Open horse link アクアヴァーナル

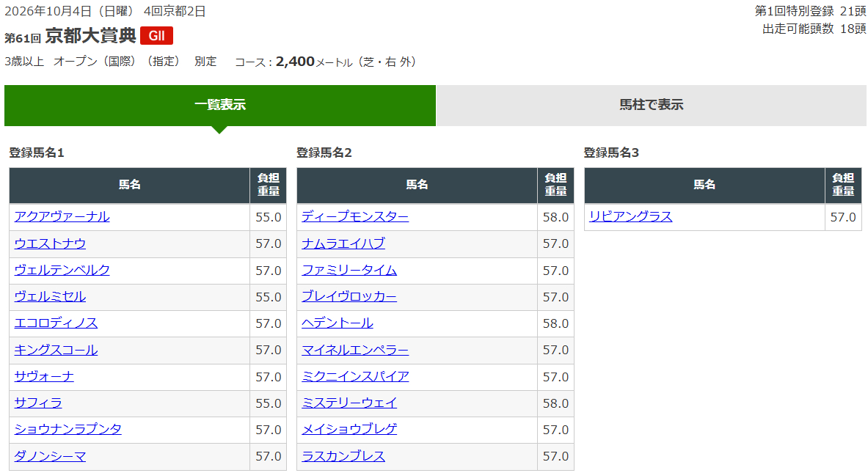click(x=62, y=217)
